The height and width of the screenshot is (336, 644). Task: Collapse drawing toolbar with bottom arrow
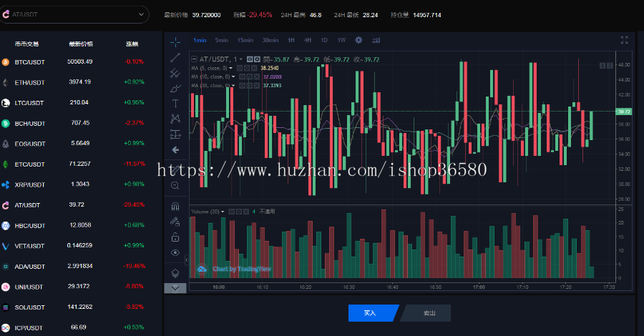pos(175,288)
